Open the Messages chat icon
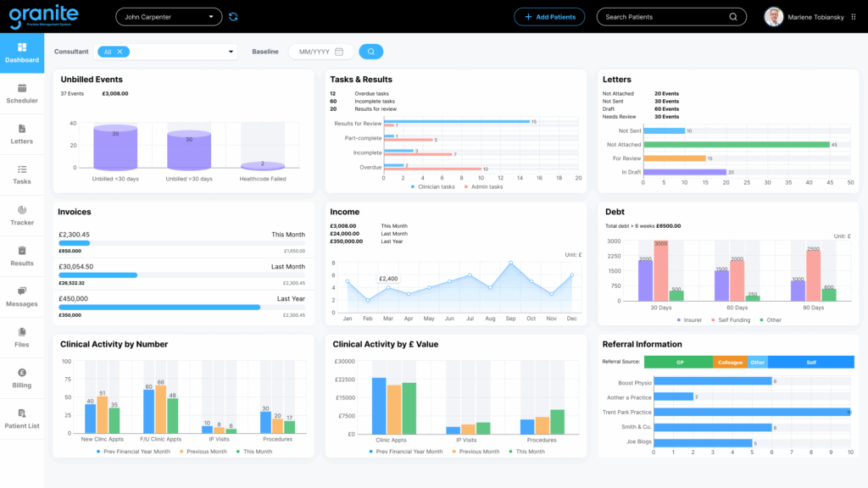The height and width of the screenshot is (488, 868). [22, 291]
